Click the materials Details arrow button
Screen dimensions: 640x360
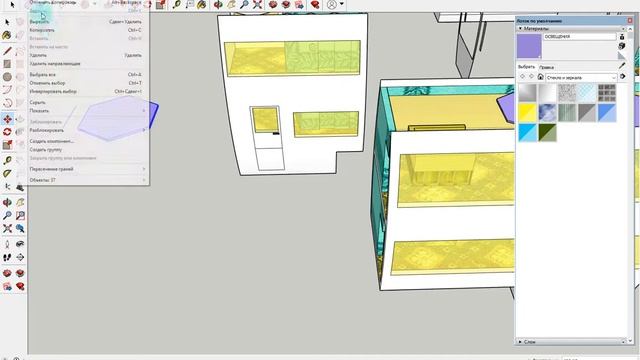[622, 77]
